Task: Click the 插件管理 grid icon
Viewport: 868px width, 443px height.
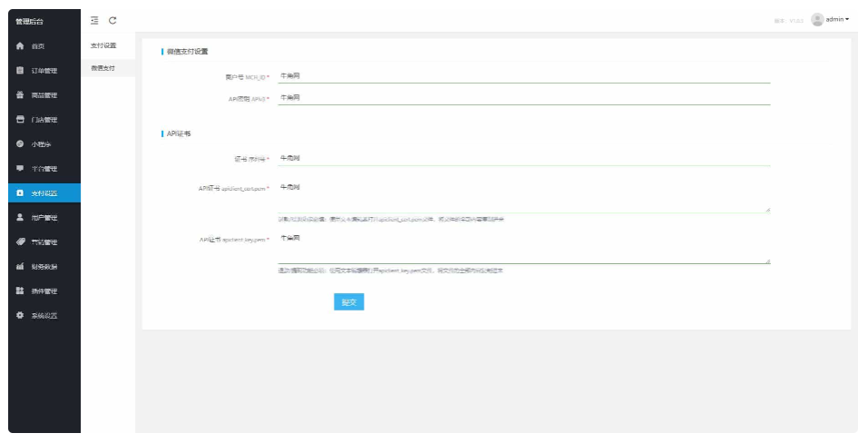Action: pos(20,291)
